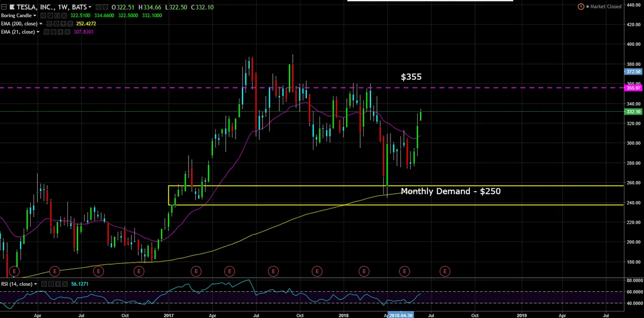The image size is (644, 318).
Task: Open settings for EMA 200 indicator
Action: pos(56,24)
